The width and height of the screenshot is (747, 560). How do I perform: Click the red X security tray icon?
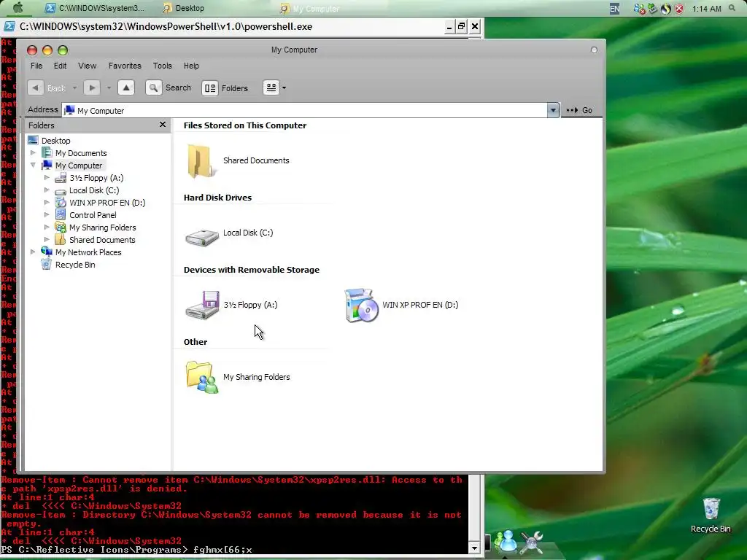pyautogui.click(x=679, y=9)
